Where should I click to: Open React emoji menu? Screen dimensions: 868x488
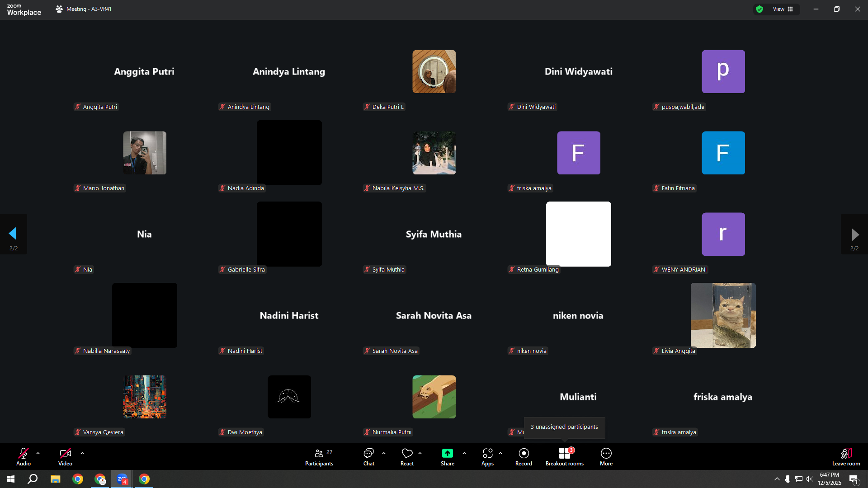(407, 456)
